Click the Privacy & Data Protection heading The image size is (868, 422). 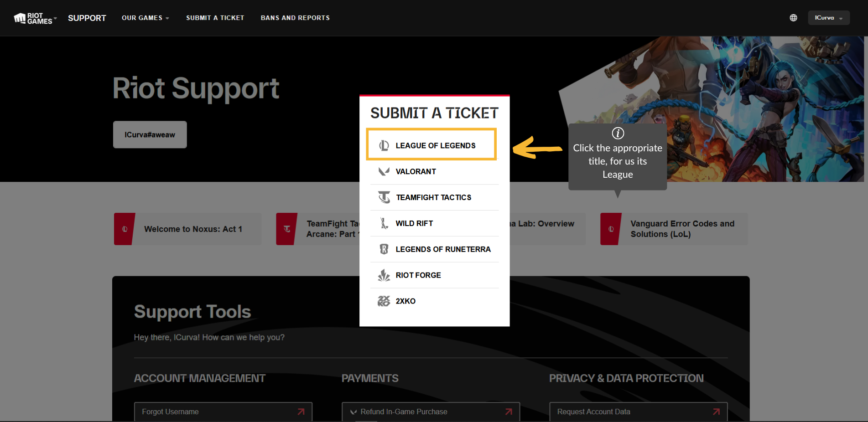point(626,378)
